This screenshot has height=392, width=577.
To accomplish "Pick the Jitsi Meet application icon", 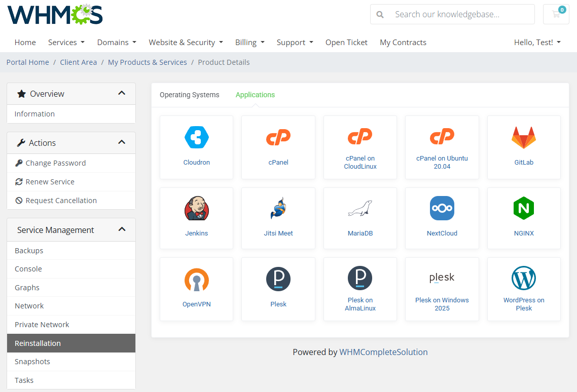I will (x=278, y=208).
